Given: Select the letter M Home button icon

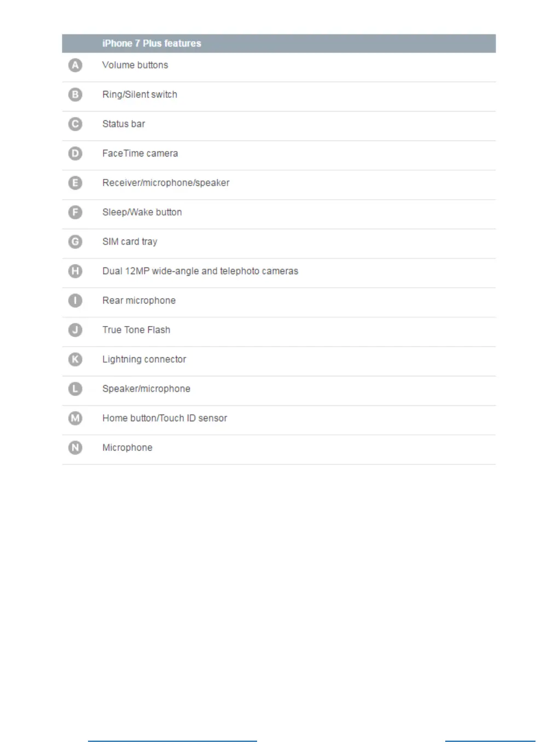Looking at the screenshot, I should click(75, 418).
